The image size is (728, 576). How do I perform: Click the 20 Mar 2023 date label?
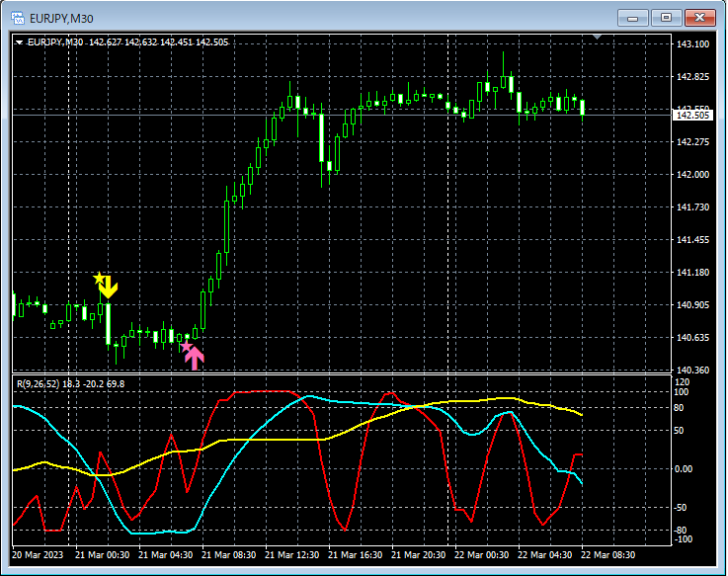(38, 555)
